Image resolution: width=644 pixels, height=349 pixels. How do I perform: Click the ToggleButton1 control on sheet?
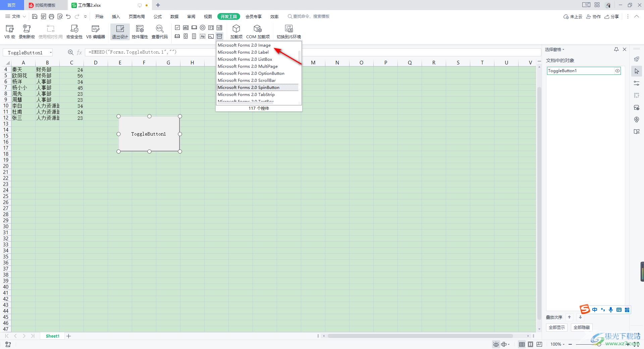[149, 134]
